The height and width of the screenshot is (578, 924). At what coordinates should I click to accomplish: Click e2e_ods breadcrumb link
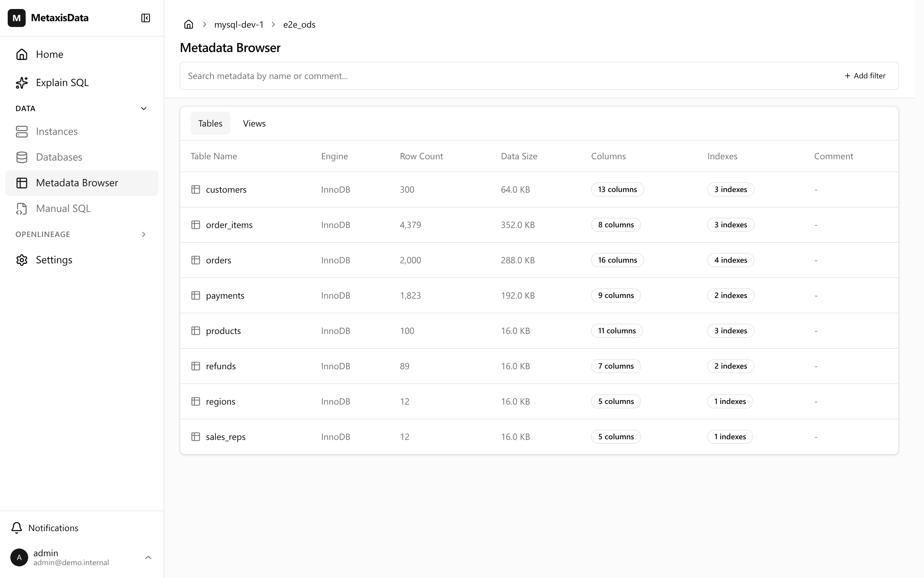299,24
